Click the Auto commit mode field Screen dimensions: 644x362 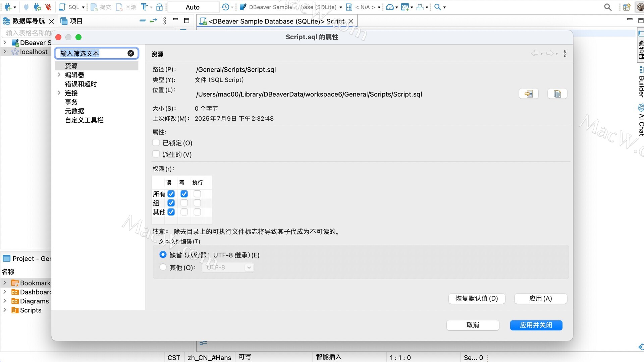[x=193, y=7]
